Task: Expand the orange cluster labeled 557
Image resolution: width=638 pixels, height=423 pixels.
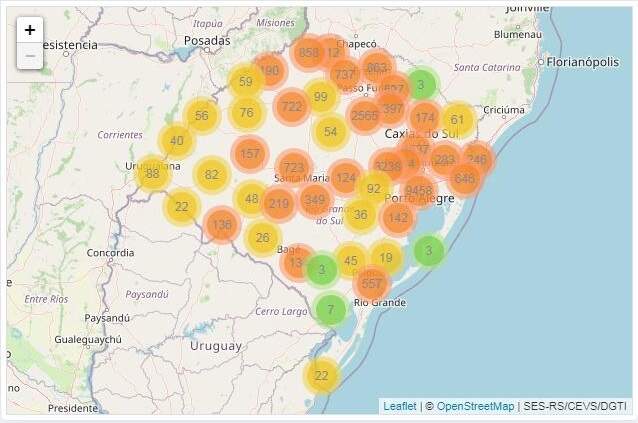Action: (372, 283)
